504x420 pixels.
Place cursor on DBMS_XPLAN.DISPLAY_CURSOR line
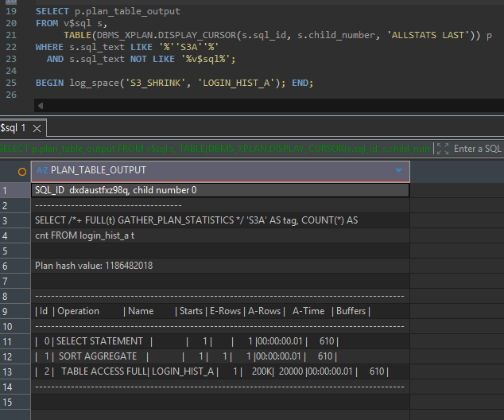(x=277, y=35)
